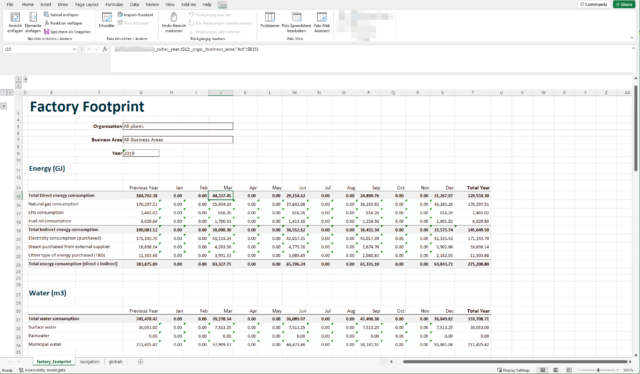This screenshot has height=374, width=640.
Task: Select the factory_footprint sheet tab
Action: (54, 362)
